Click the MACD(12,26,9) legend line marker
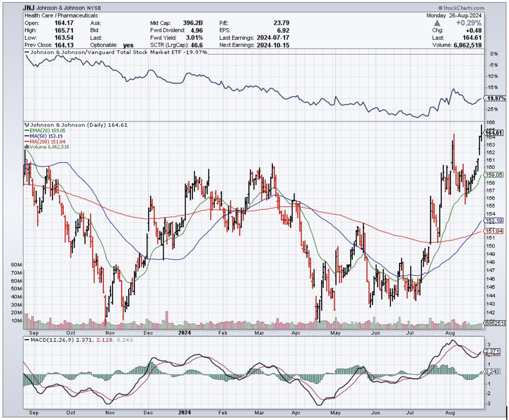The image size is (509, 420). (27, 340)
